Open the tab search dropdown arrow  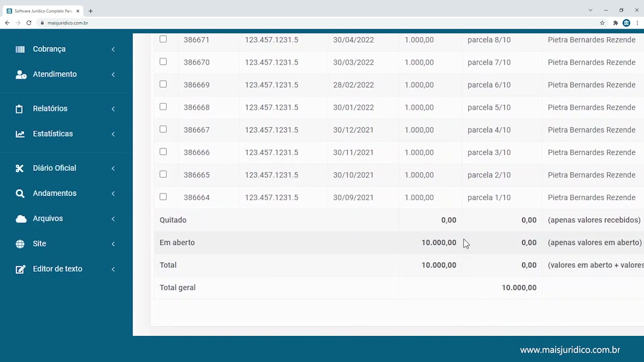coord(590,10)
